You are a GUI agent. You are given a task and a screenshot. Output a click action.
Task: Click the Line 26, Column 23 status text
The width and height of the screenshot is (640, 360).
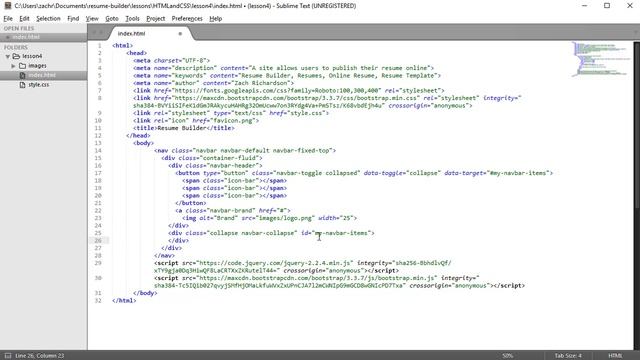click(x=40, y=356)
